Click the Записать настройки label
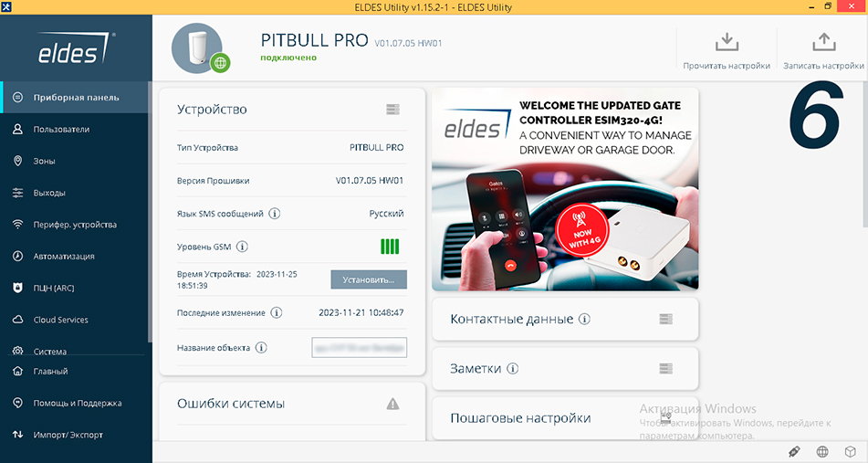The height and width of the screenshot is (463, 868). coord(823,66)
